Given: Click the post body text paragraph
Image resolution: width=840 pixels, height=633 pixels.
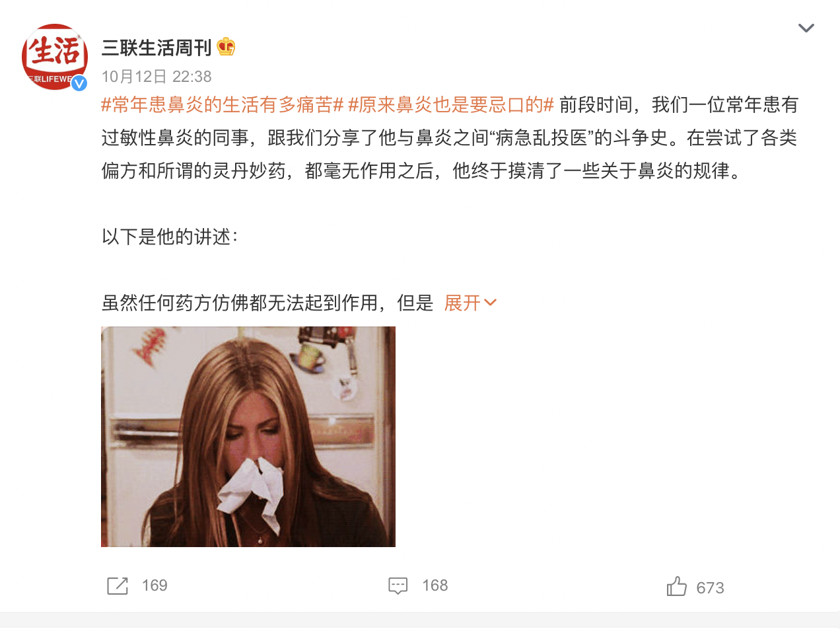Looking at the screenshot, I should click(x=450, y=138).
